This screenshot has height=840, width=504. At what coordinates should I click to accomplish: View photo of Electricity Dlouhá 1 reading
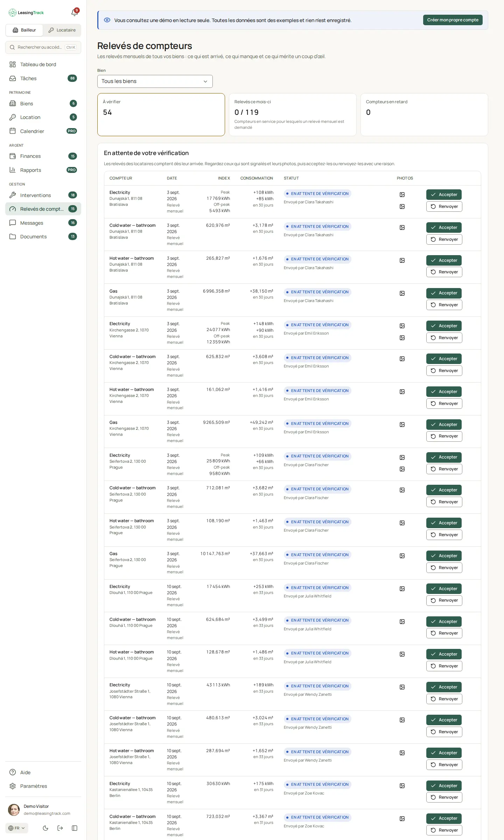click(402, 589)
